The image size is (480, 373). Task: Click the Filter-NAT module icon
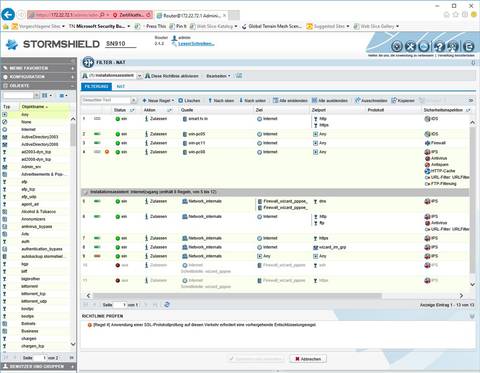88,62
